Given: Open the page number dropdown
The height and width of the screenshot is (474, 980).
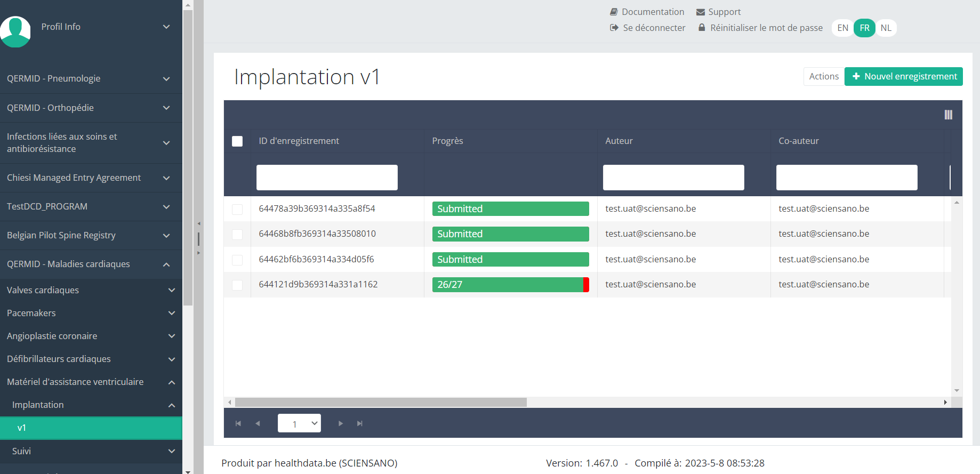Looking at the screenshot, I should [299, 423].
